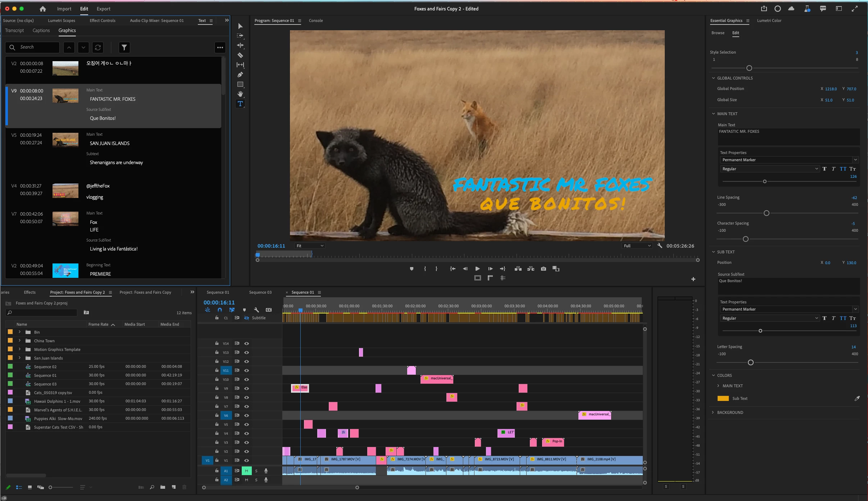
Task: Open the Lumetri Color tab
Action: 769,21
